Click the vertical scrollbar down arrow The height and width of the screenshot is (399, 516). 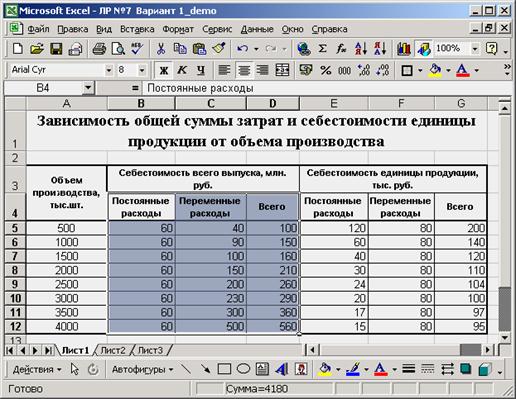coord(505,338)
